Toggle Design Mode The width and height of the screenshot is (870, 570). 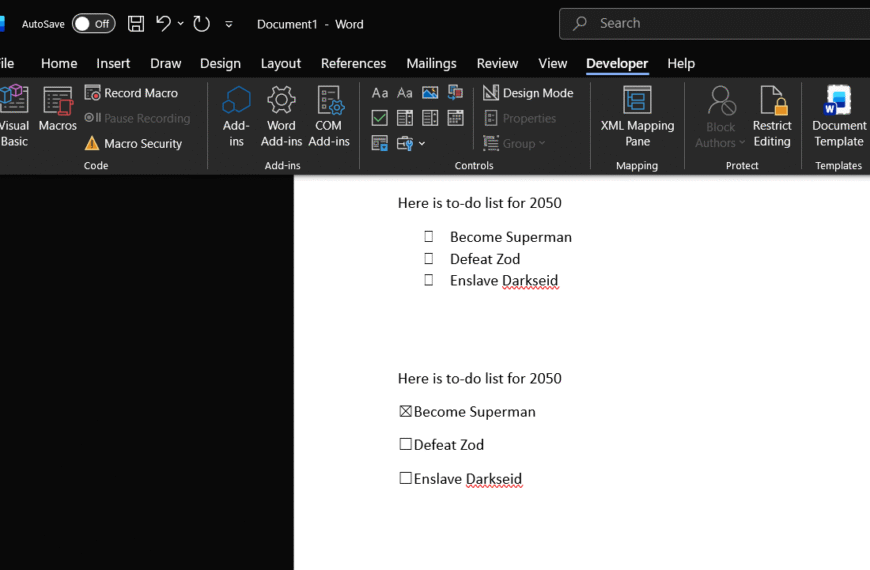coord(528,93)
